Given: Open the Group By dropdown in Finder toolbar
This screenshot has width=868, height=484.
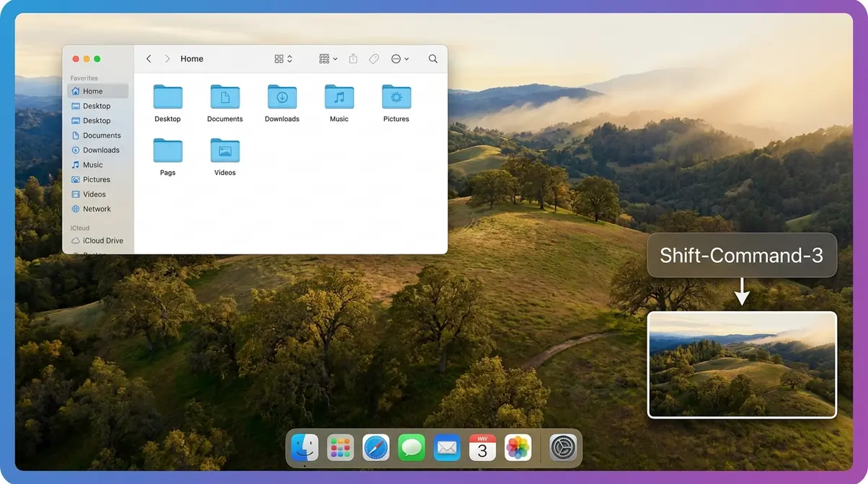Looking at the screenshot, I should pyautogui.click(x=328, y=59).
